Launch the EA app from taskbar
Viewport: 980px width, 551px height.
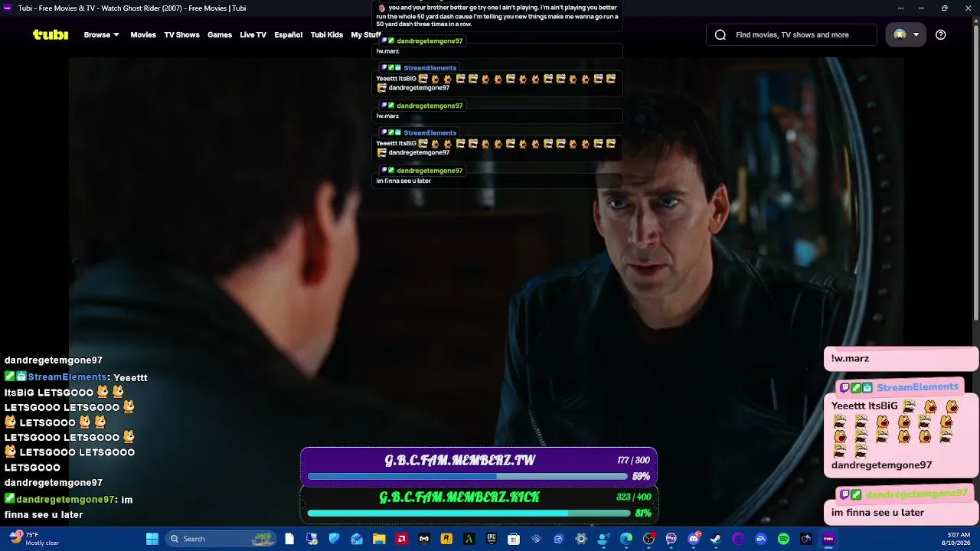coord(761,539)
